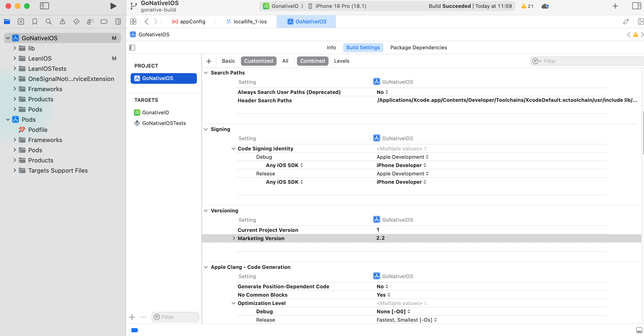Collapse the GoNativeIOS project root
Image resolution: width=644 pixels, height=336 pixels.
(x=8, y=38)
